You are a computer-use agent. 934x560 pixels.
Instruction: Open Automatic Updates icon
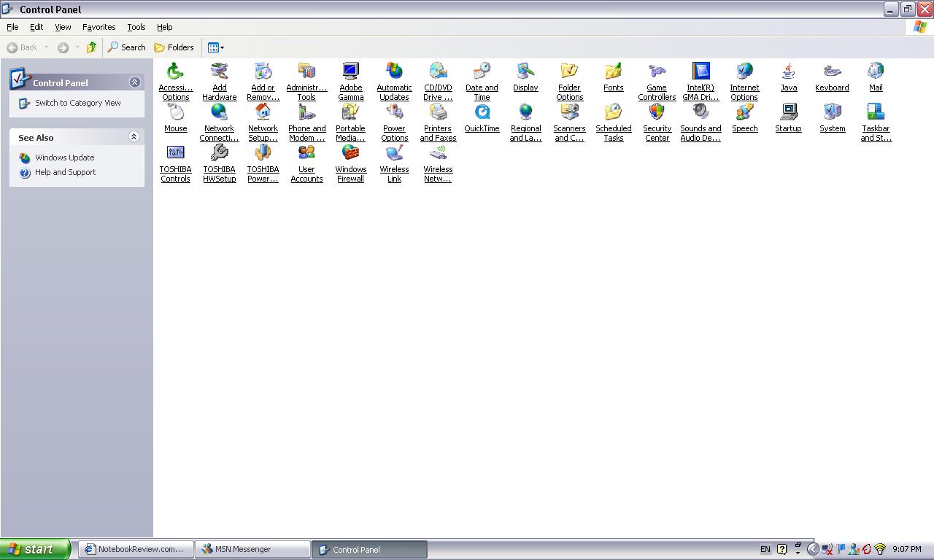coord(394,71)
